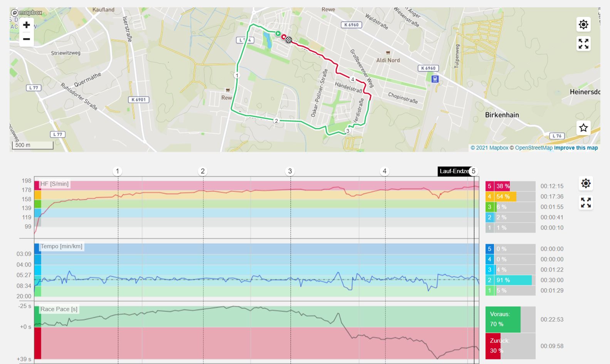Select tempo zone 3 bar 4 %

click(510, 270)
